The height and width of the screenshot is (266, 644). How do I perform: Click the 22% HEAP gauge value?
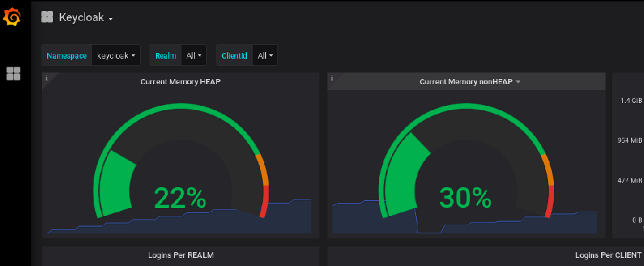click(180, 198)
